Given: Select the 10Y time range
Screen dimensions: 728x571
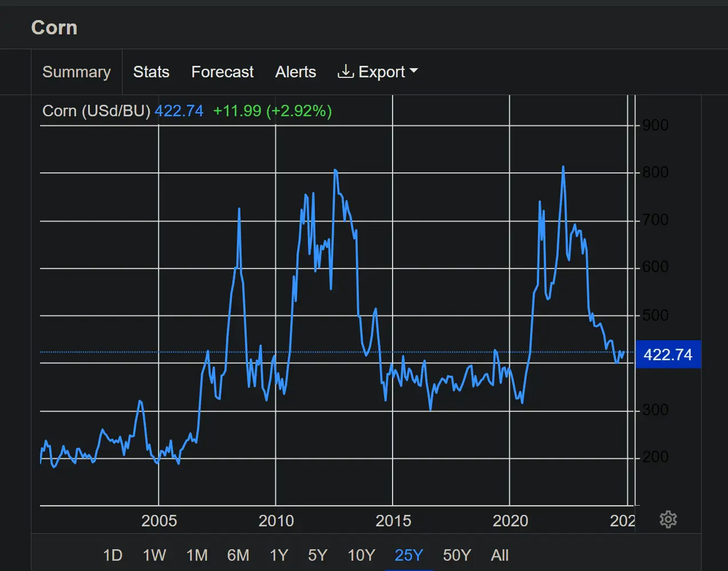Looking at the screenshot, I should 361,555.
